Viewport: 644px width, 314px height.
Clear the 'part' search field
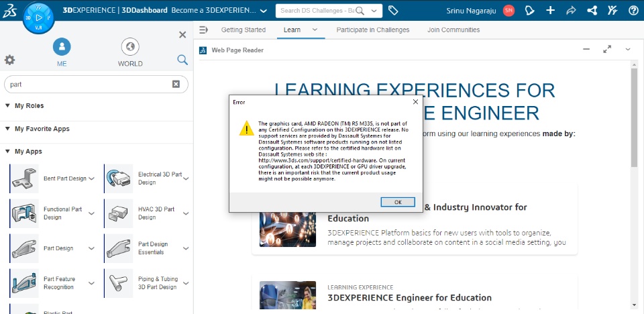[176, 84]
